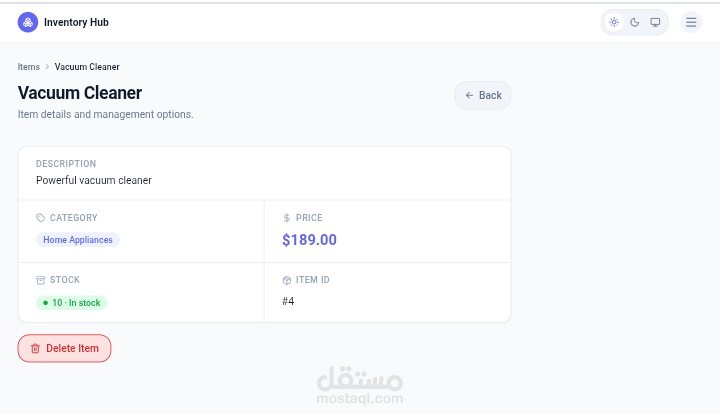720x414 pixels.
Task: Click the Category tag icon
Action: tap(41, 218)
